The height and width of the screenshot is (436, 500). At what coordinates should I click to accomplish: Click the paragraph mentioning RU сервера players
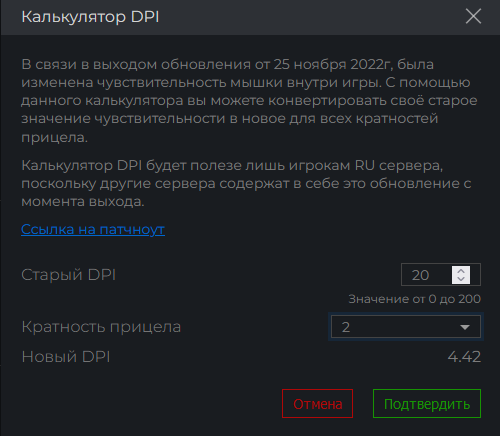pyautogui.click(x=246, y=183)
